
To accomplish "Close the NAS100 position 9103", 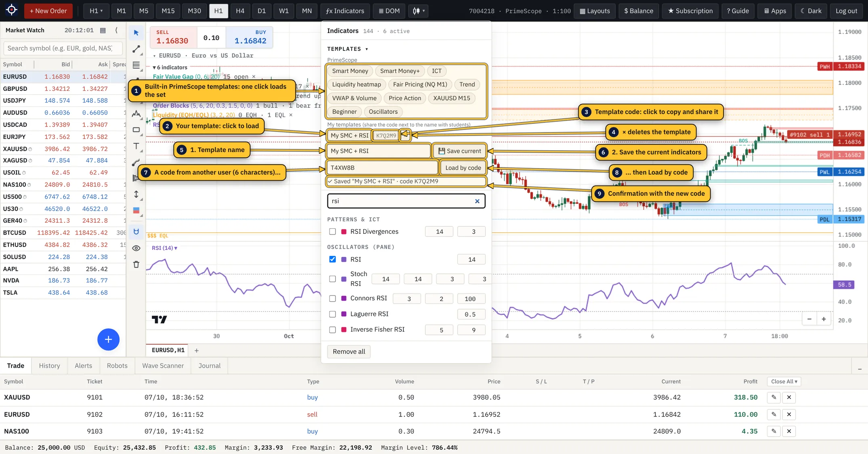I will point(789,431).
